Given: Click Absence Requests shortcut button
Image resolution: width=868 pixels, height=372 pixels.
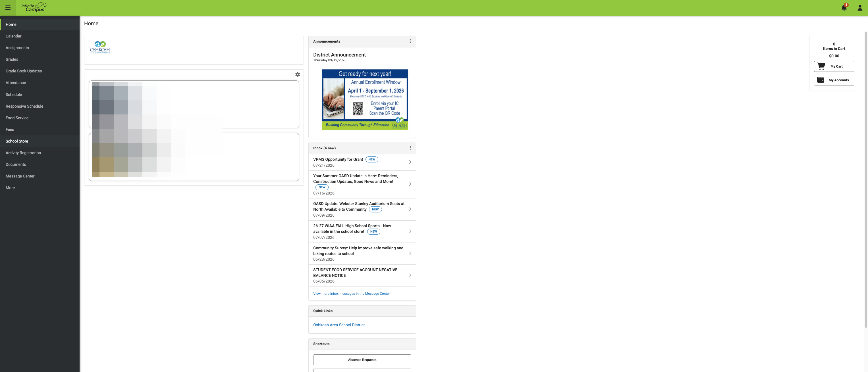Looking at the screenshot, I should [362, 360].
